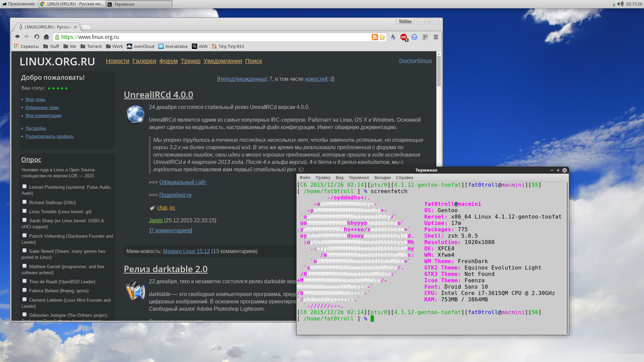
Task: Click the Manjaro Linux 15.12 mini-news link
Action: point(186,251)
